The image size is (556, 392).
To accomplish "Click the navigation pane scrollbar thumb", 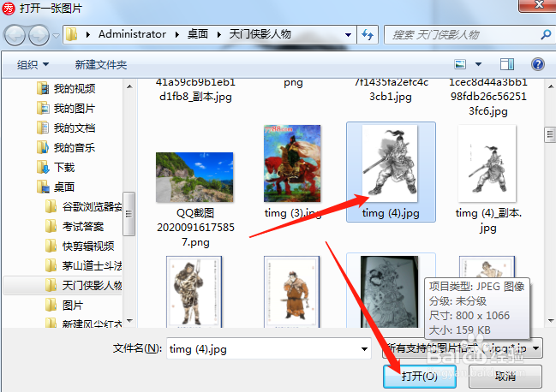I will [129, 214].
